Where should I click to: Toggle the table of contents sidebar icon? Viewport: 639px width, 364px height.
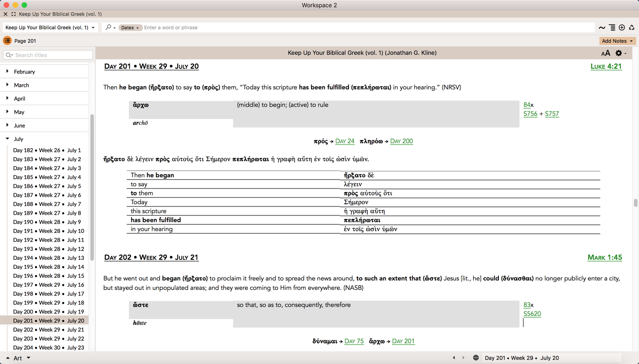(x=7, y=41)
